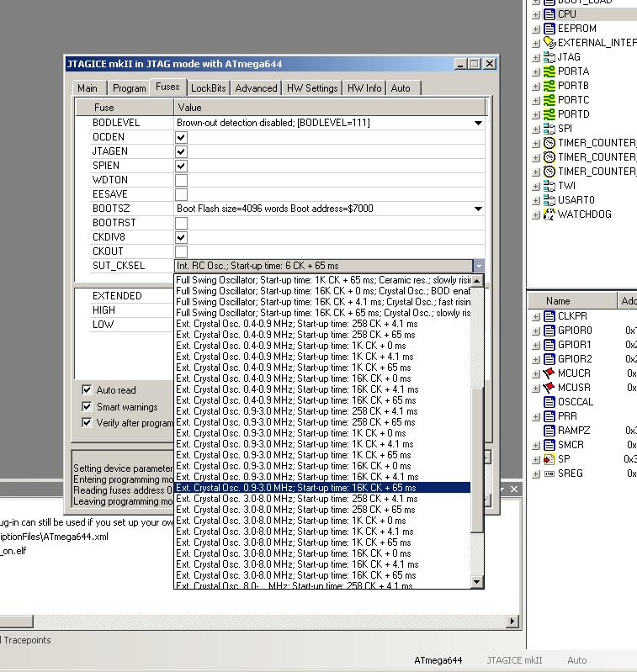Screen dimensions: 637x672
Task: Click the PRR register icon
Action: pyautogui.click(x=549, y=416)
